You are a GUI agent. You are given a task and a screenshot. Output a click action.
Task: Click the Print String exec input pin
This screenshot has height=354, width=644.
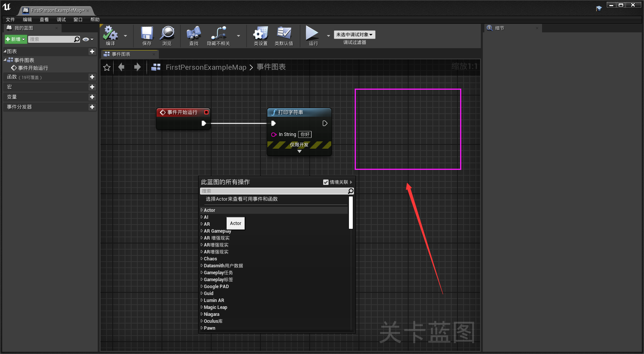point(274,123)
